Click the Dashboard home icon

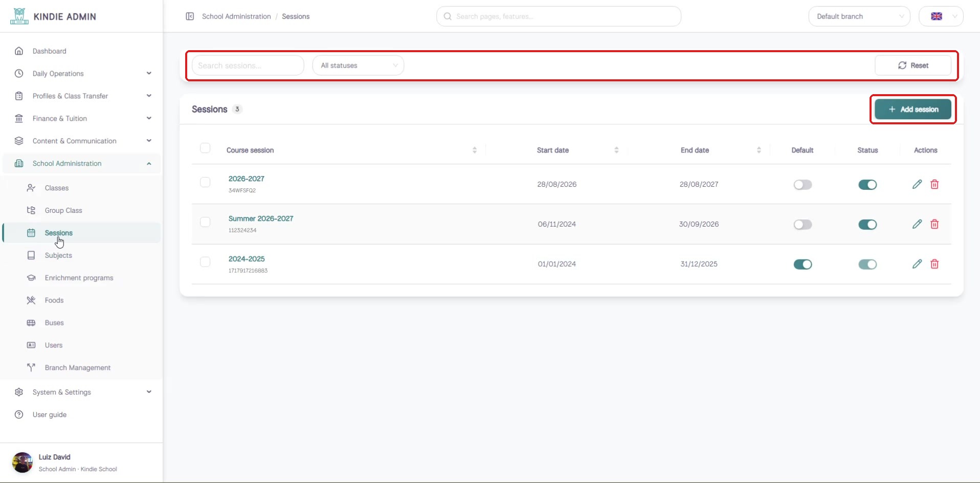pyautogui.click(x=19, y=51)
